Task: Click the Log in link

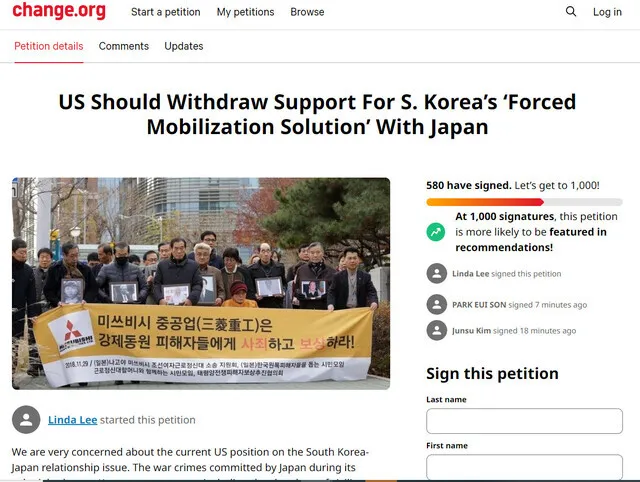Action: [x=607, y=12]
